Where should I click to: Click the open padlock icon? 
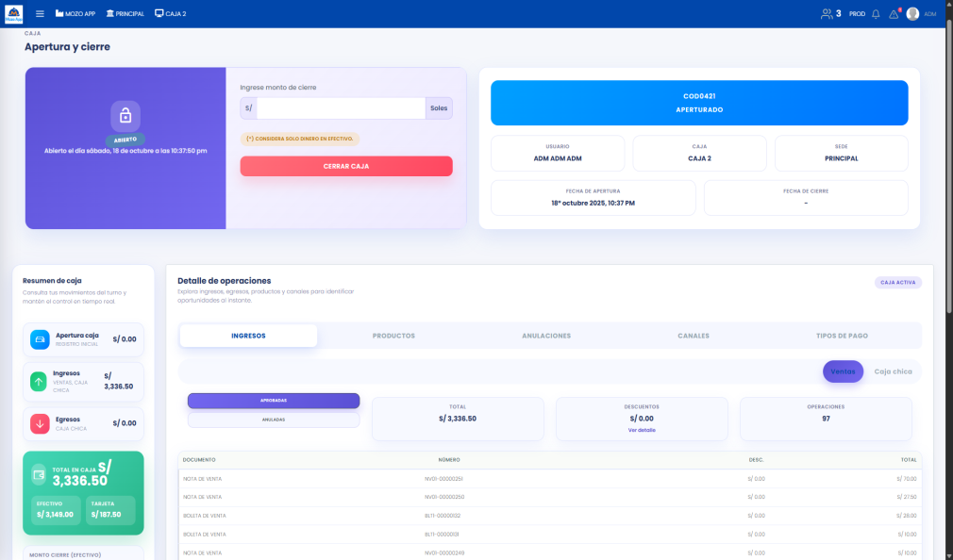pos(125,116)
